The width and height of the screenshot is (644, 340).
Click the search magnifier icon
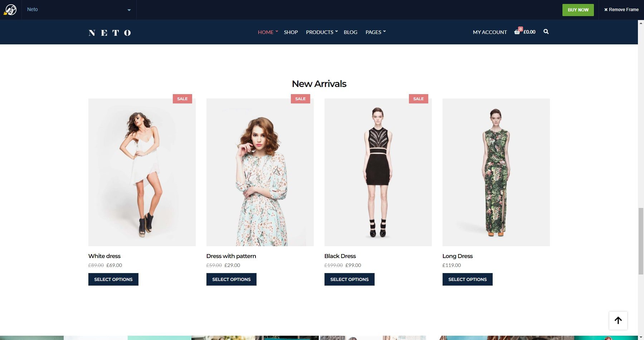(x=546, y=32)
